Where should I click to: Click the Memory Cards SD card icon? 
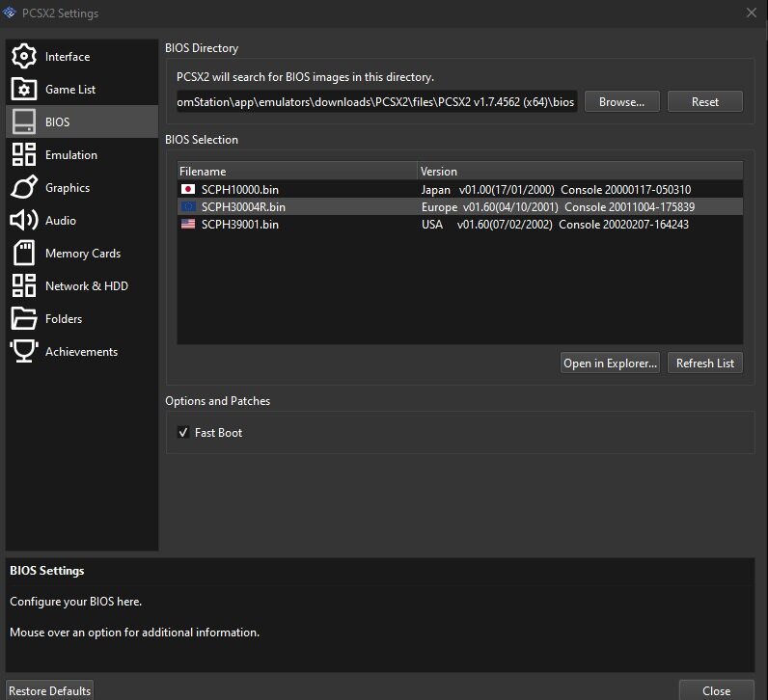(x=23, y=253)
